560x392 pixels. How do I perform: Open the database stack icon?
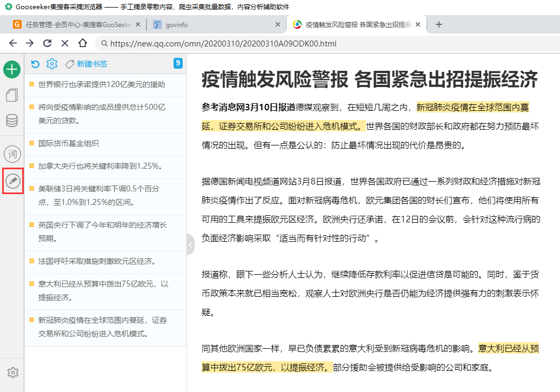[12, 121]
